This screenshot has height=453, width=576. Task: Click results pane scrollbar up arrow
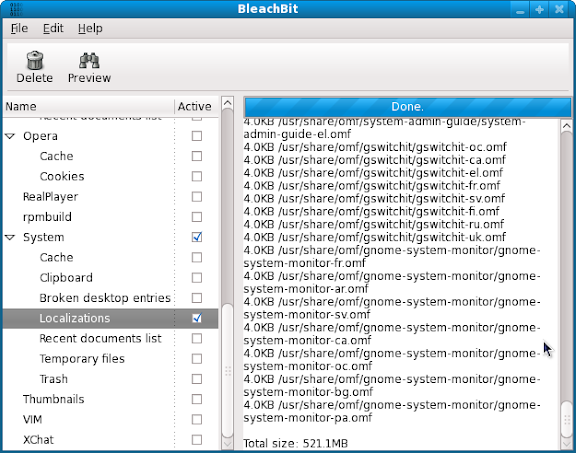(566, 126)
